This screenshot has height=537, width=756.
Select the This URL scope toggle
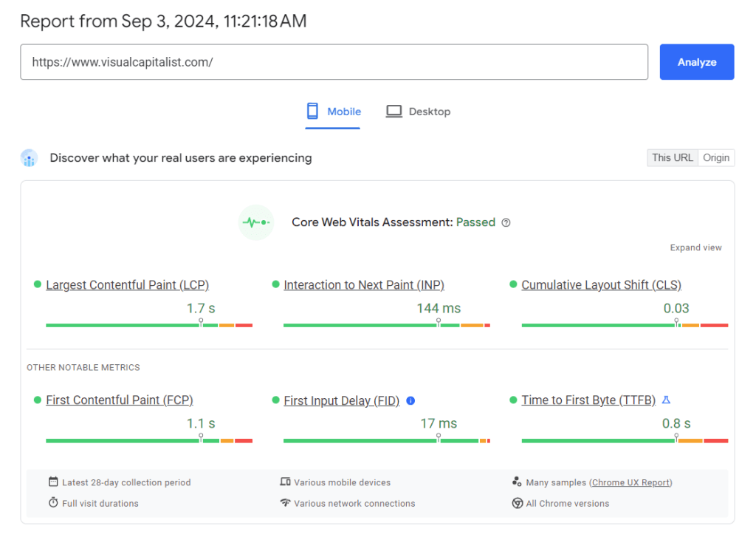(672, 157)
